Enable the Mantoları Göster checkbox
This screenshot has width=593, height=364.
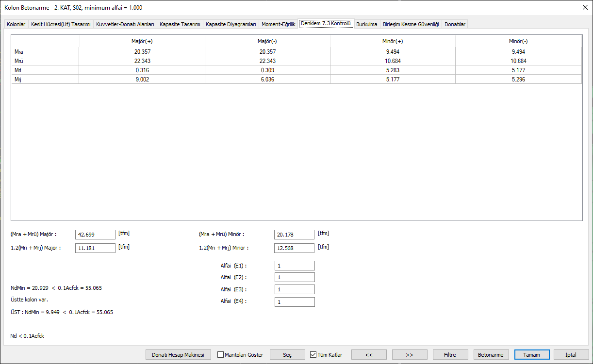click(221, 354)
